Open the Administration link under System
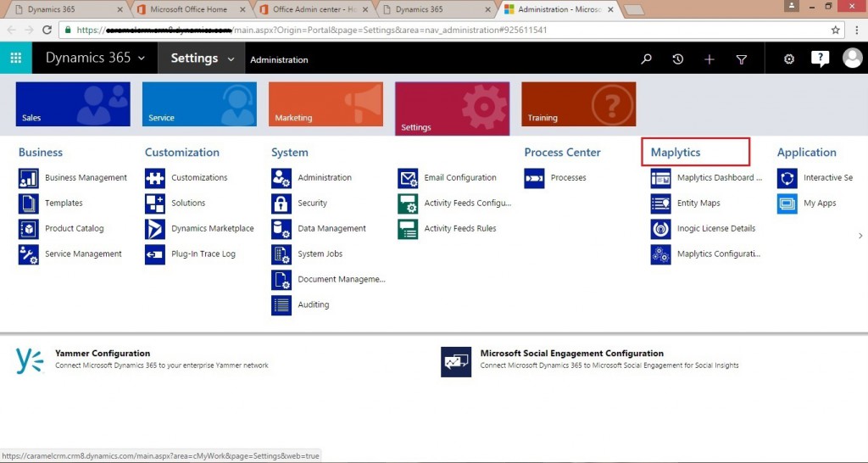The width and height of the screenshot is (868, 463). [325, 178]
